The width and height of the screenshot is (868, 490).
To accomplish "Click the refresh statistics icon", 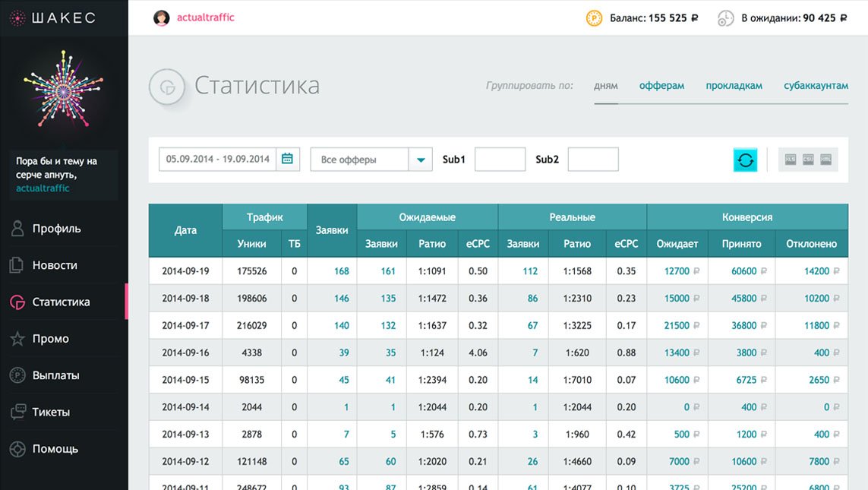I will coord(745,160).
